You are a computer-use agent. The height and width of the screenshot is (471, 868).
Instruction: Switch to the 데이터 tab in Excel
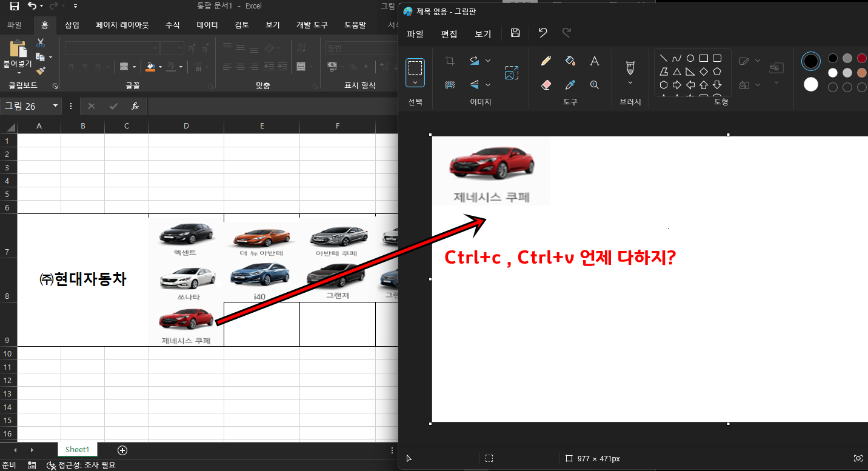(x=207, y=25)
